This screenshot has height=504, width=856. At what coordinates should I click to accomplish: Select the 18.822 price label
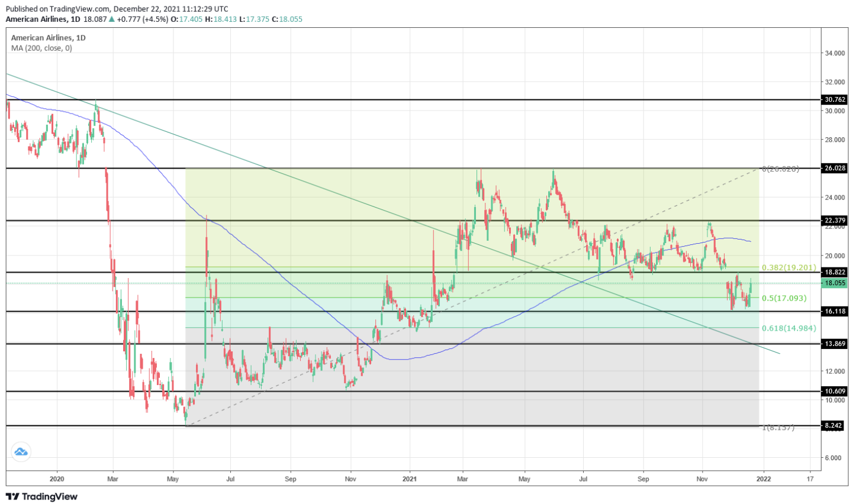tap(835, 272)
